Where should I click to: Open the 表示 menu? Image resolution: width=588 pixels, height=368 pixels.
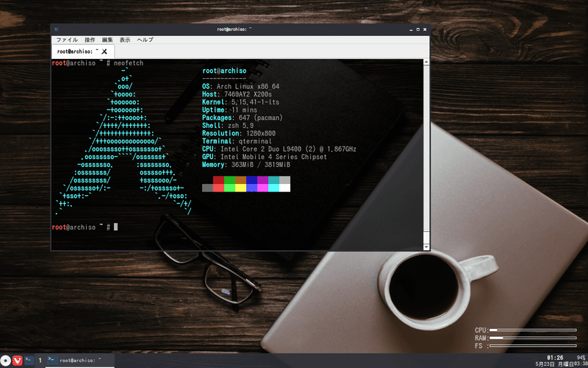point(125,40)
